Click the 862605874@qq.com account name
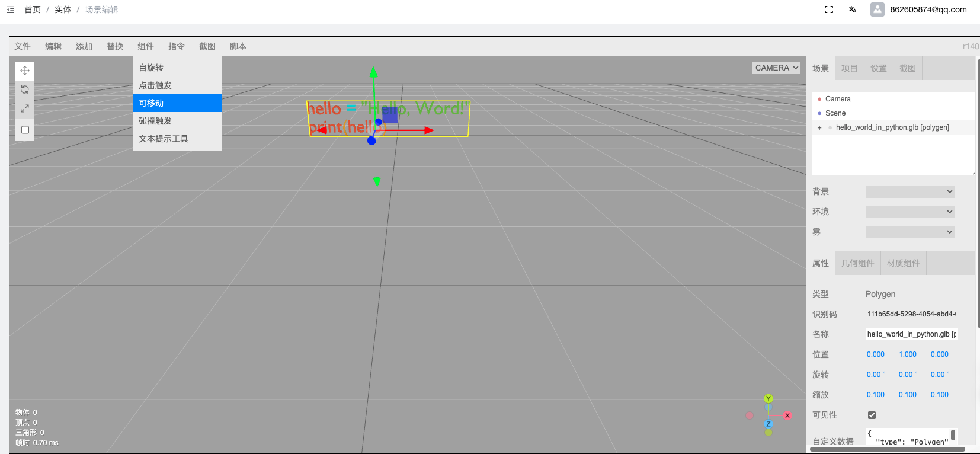The image size is (980, 454). click(928, 9)
